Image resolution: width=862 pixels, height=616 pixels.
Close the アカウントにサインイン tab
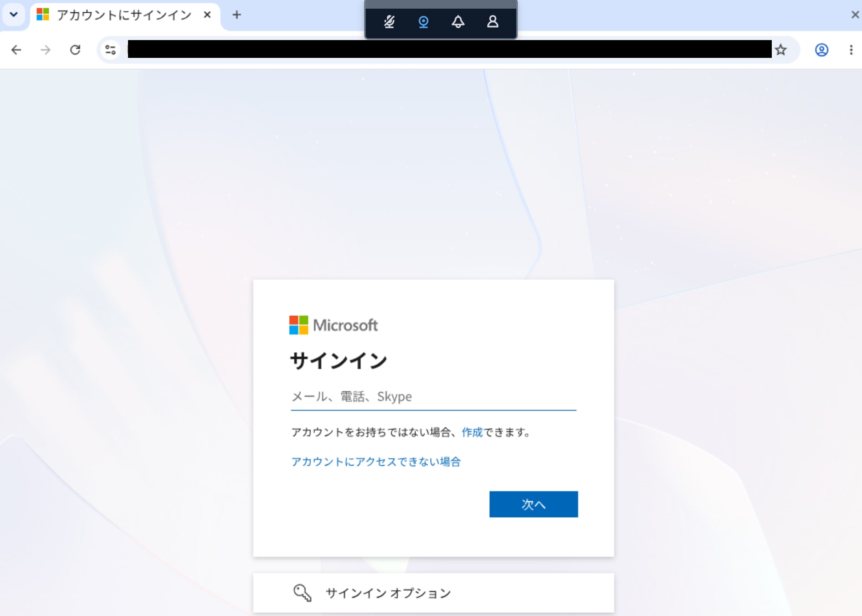tap(207, 15)
